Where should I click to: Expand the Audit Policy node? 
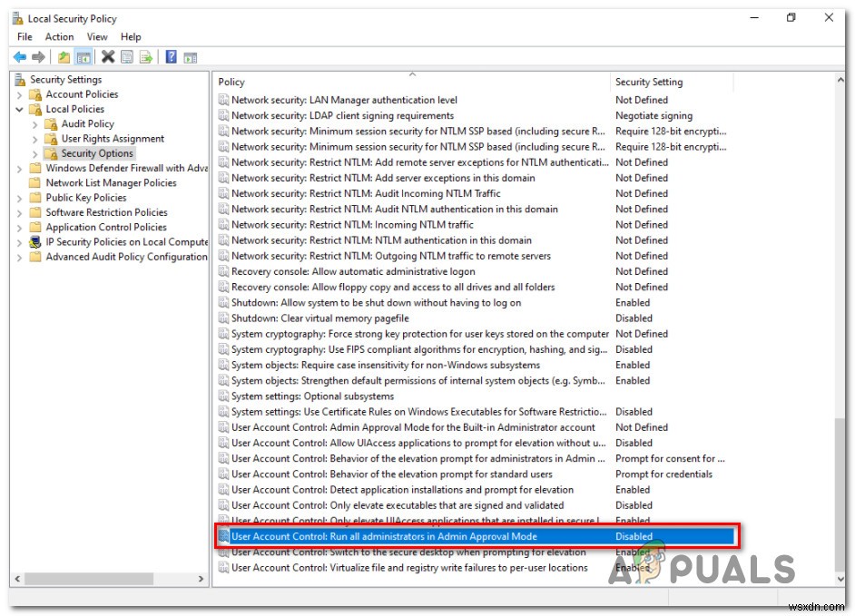[34, 124]
